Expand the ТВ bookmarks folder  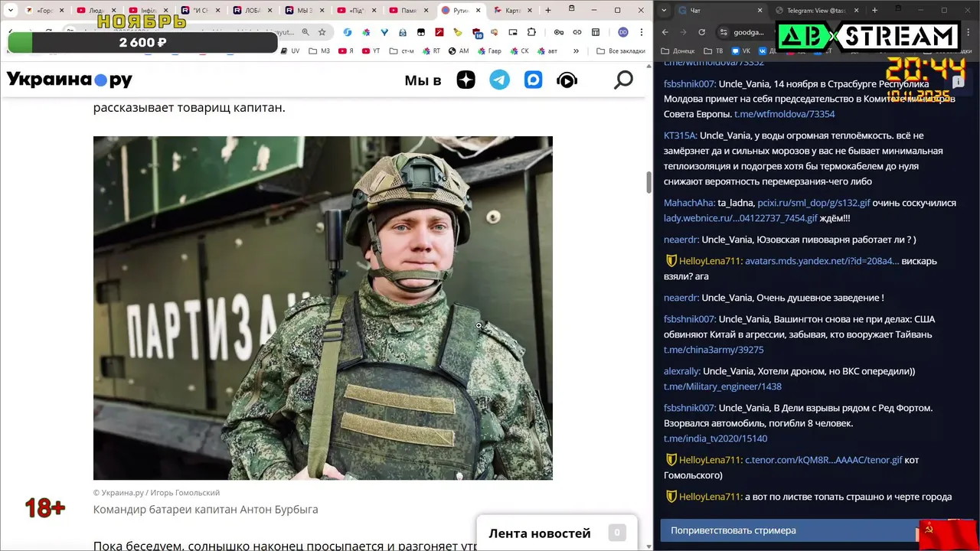(713, 51)
